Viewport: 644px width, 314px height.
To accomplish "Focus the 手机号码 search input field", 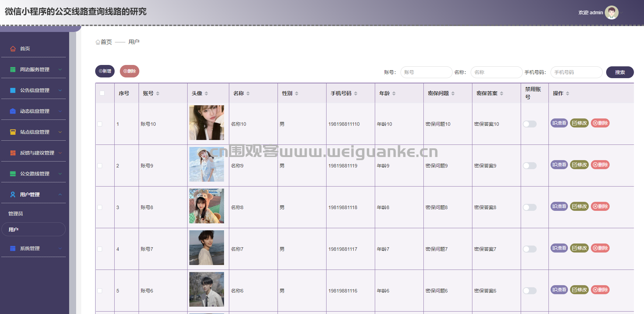I will [x=576, y=72].
